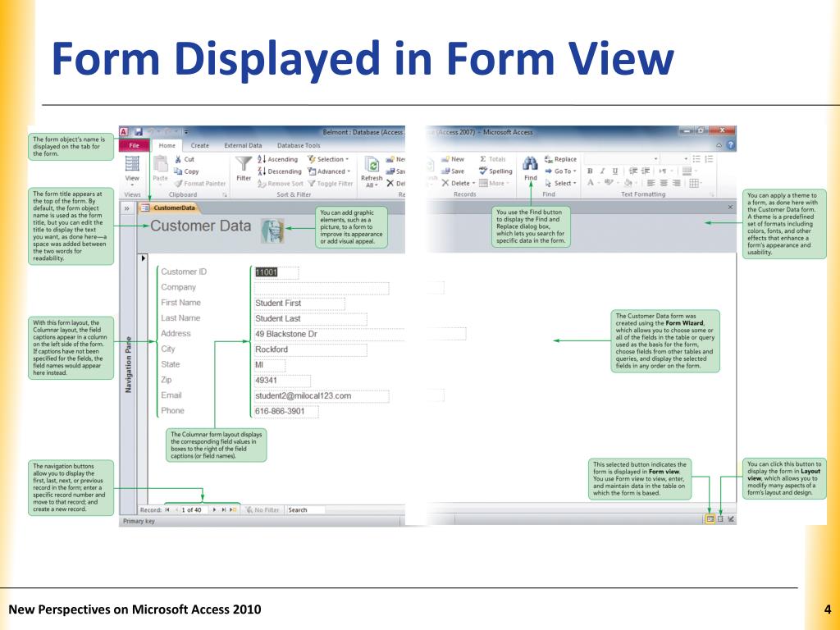Open the Selection filter dropdown
This screenshot has width=840, height=630.
coord(328,159)
